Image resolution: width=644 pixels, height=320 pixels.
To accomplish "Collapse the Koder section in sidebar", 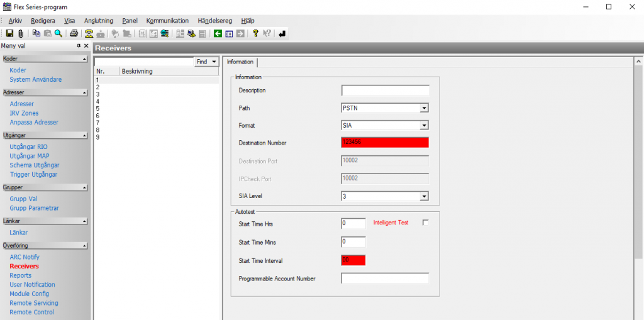I will click(84, 58).
